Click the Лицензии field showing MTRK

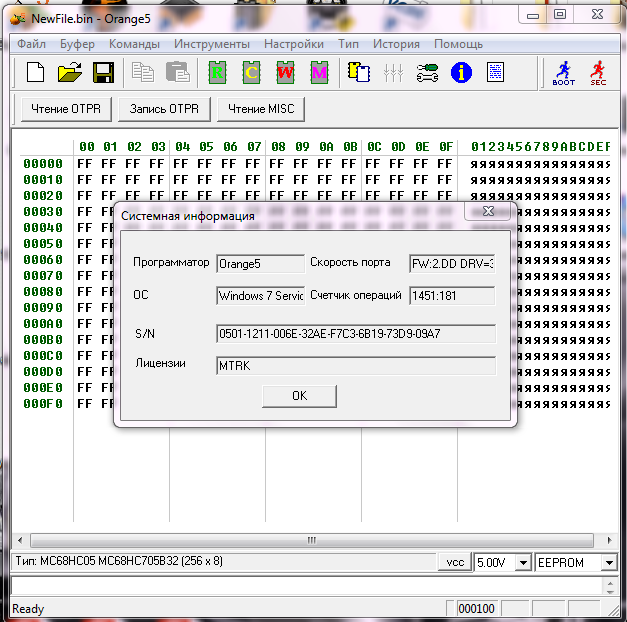click(356, 366)
